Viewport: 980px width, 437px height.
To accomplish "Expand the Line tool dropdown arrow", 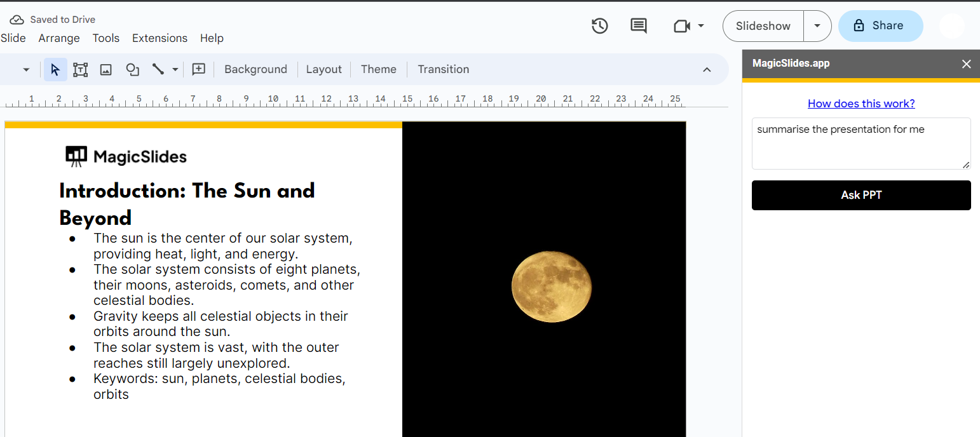I will point(175,69).
